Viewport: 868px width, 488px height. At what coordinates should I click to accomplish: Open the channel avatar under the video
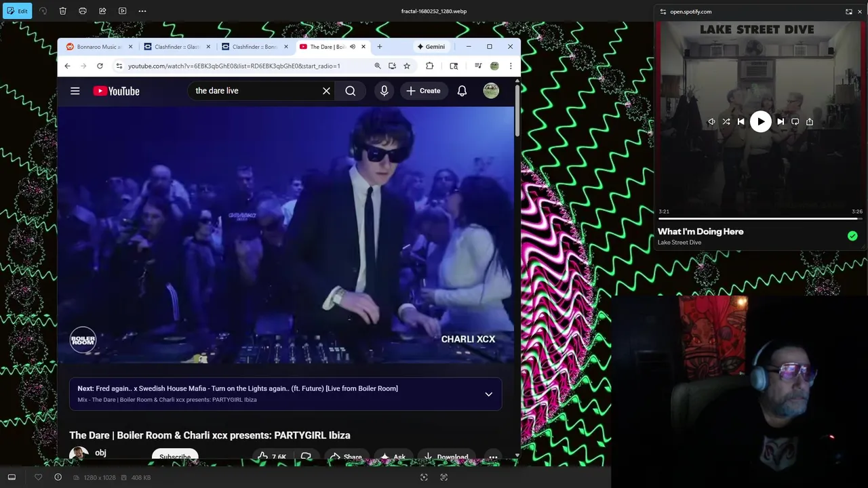pyautogui.click(x=79, y=454)
